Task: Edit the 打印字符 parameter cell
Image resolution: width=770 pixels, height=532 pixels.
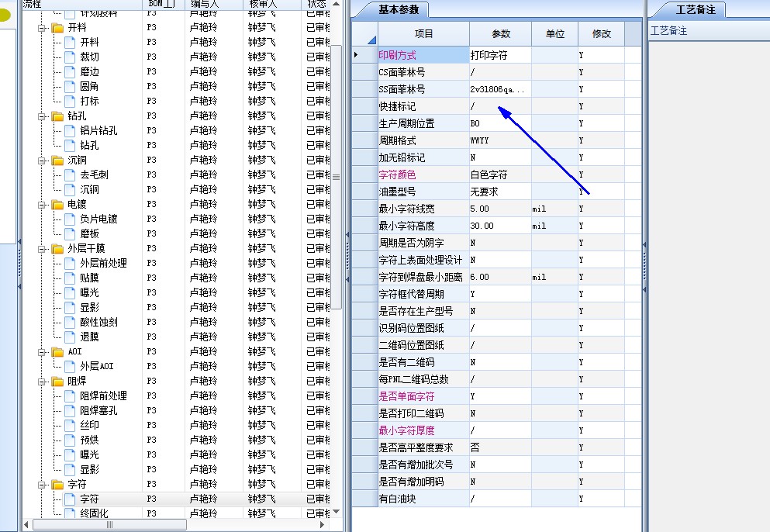Action: [x=500, y=55]
